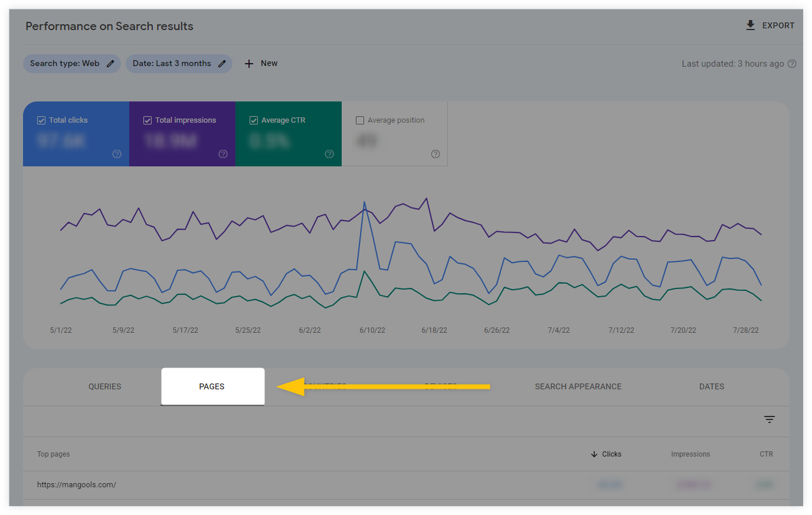Viewport: 812px width, 515px height.
Task: Open the table filter icon above Top pages
Action: (769, 419)
